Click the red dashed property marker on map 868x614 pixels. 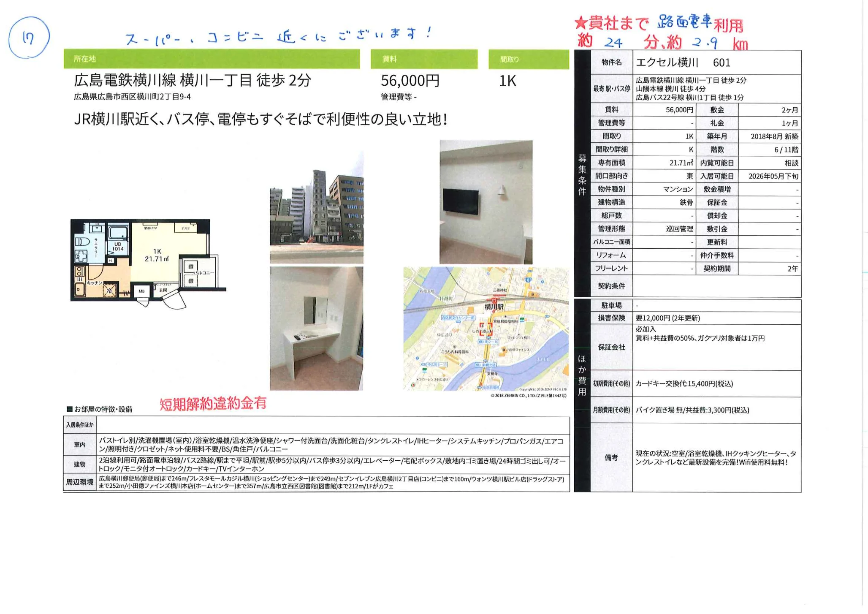[x=486, y=329]
